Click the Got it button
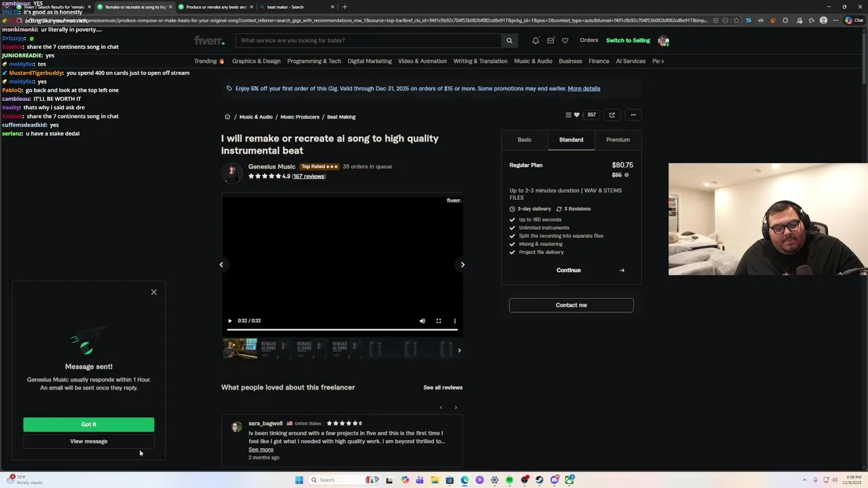868x488 pixels. point(89,424)
